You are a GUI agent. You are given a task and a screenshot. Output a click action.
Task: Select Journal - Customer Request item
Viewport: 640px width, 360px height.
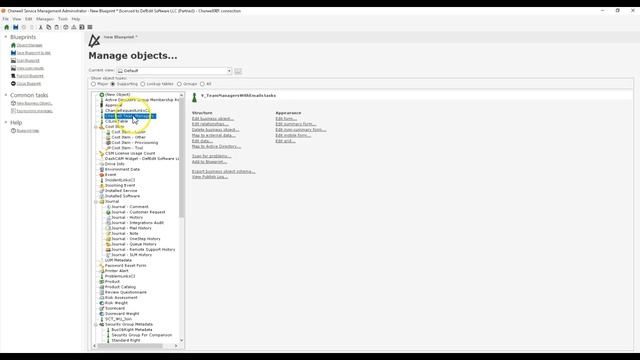click(138, 212)
